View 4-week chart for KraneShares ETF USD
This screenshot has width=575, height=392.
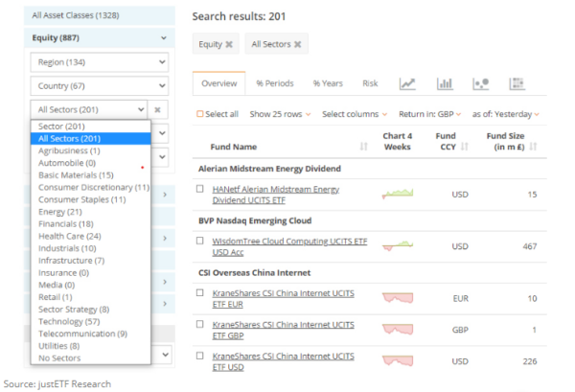click(x=398, y=360)
